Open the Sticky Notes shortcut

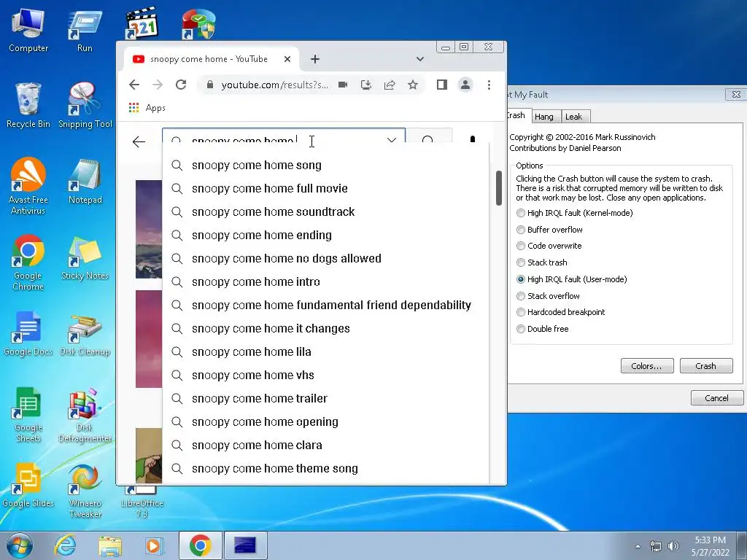coord(85,258)
